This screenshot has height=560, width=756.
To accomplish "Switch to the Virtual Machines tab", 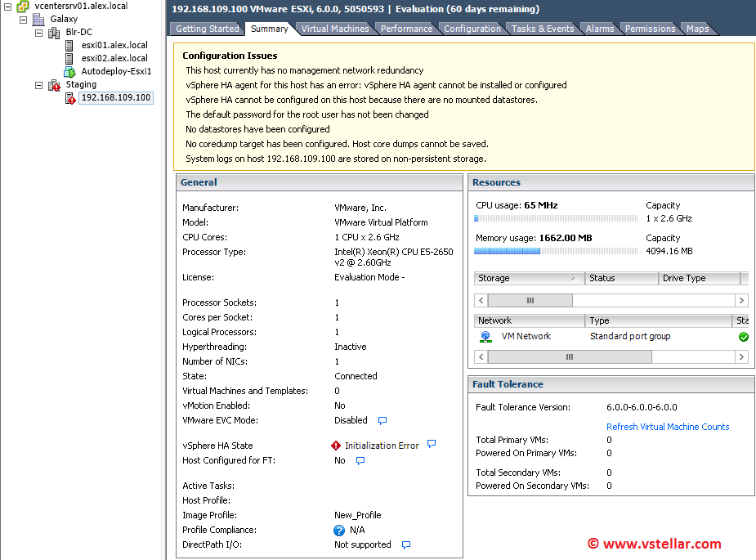I will (x=334, y=29).
